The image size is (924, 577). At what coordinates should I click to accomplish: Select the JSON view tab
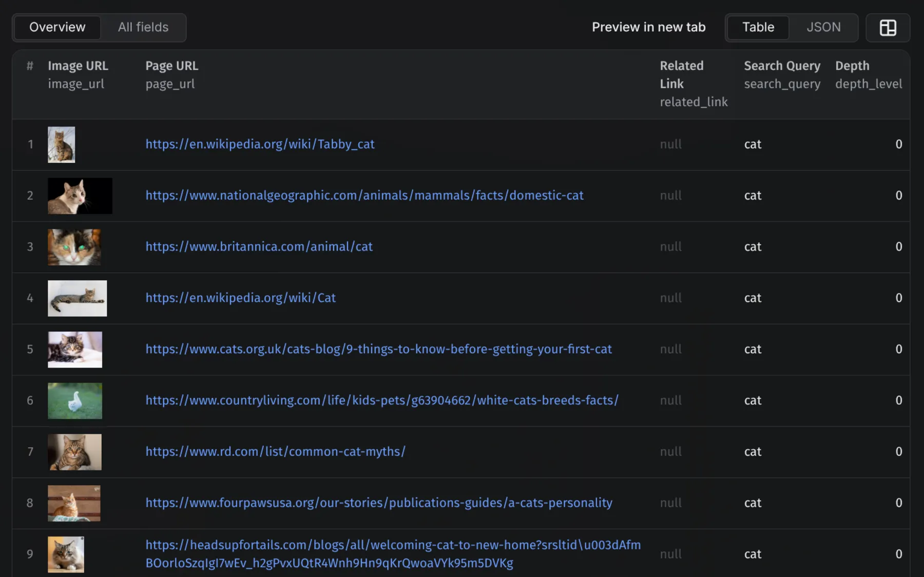(x=823, y=27)
